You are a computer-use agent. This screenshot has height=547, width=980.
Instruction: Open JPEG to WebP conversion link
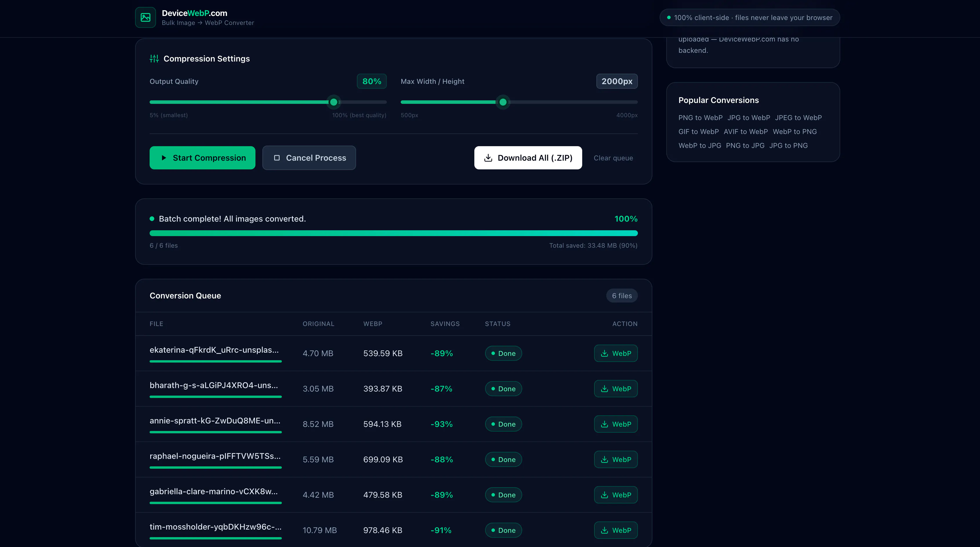(798, 118)
